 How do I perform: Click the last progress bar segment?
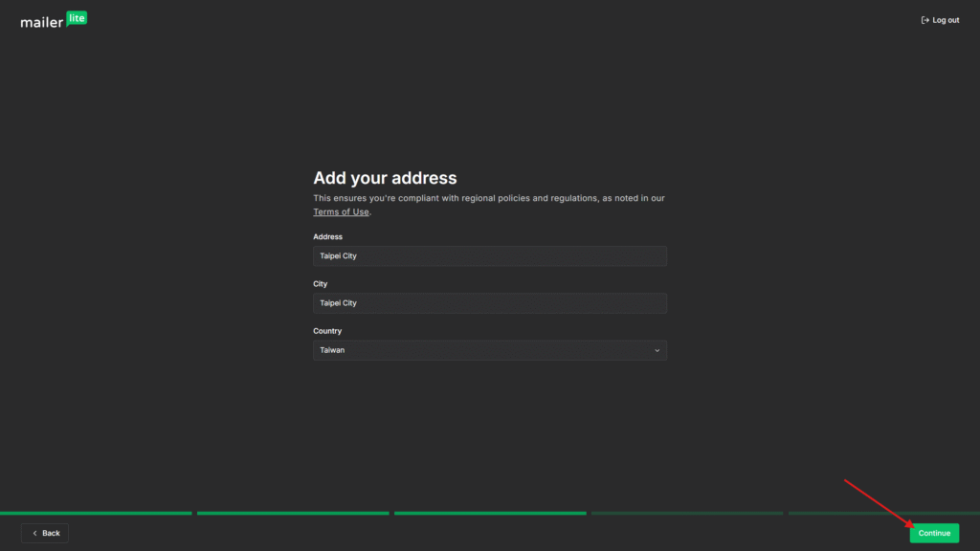click(882, 514)
